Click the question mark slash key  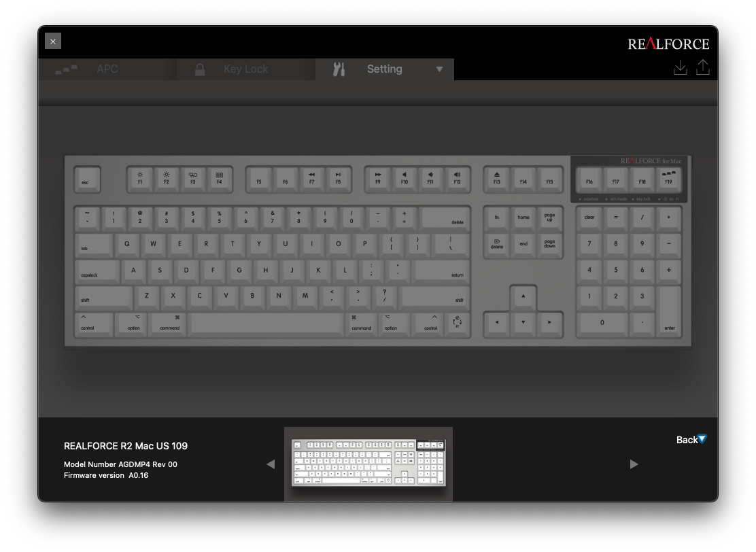tap(384, 296)
